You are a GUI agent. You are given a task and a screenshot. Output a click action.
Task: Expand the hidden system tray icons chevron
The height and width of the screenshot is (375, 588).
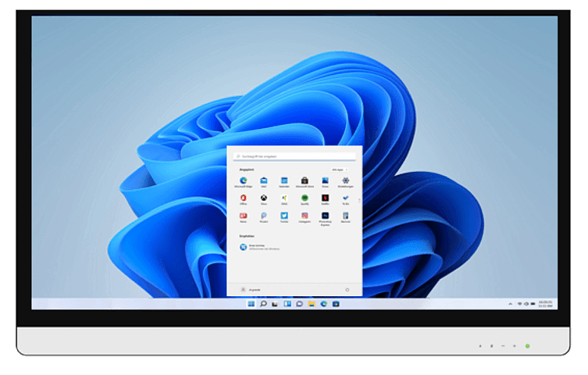[x=510, y=304]
